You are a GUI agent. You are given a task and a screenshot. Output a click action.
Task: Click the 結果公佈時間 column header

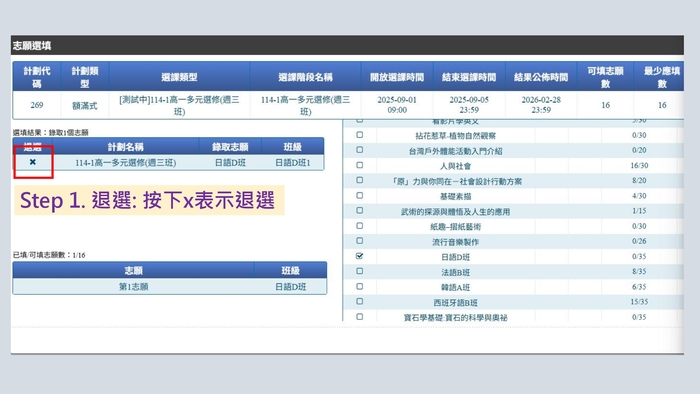(541, 77)
